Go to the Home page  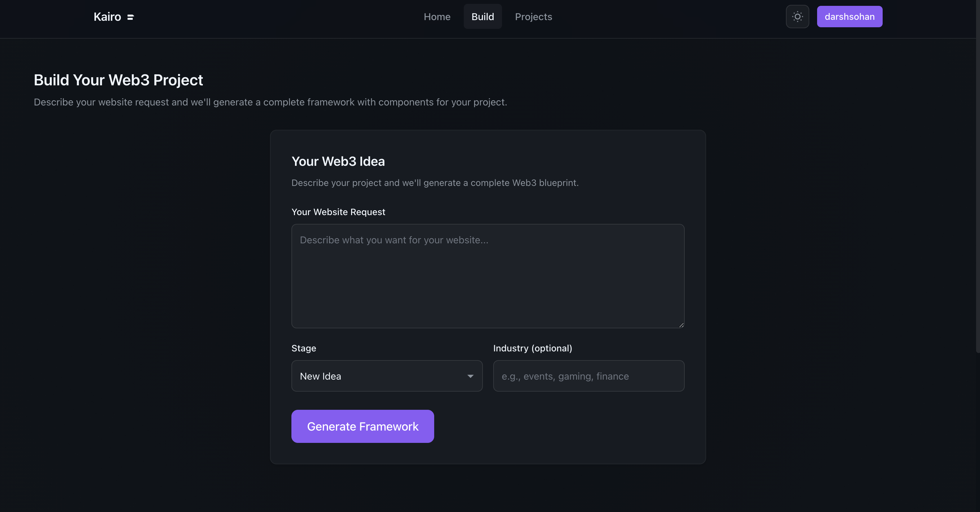pos(437,17)
